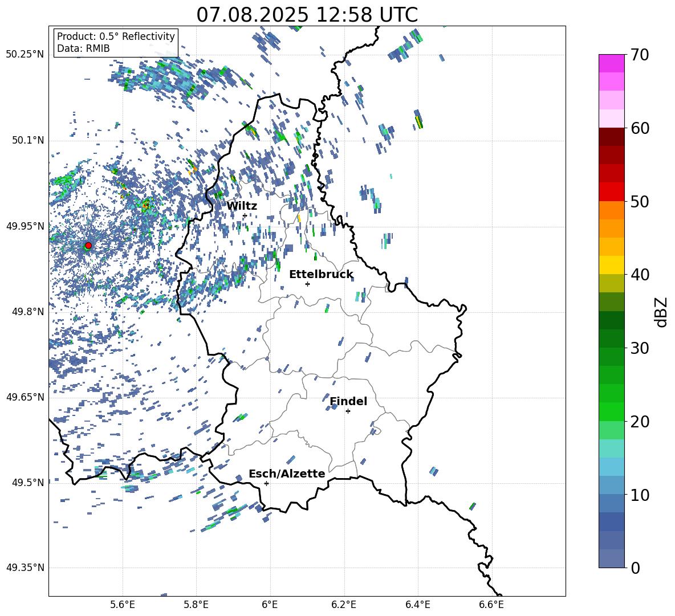Click the 49.65°N latitude label

(26, 397)
